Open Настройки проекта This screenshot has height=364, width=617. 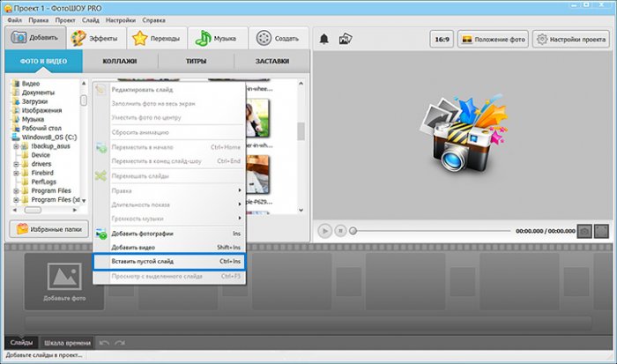(571, 39)
